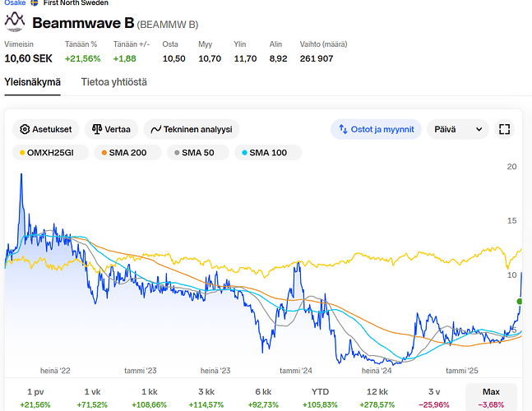Select the YTD period

(x=320, y=398)
